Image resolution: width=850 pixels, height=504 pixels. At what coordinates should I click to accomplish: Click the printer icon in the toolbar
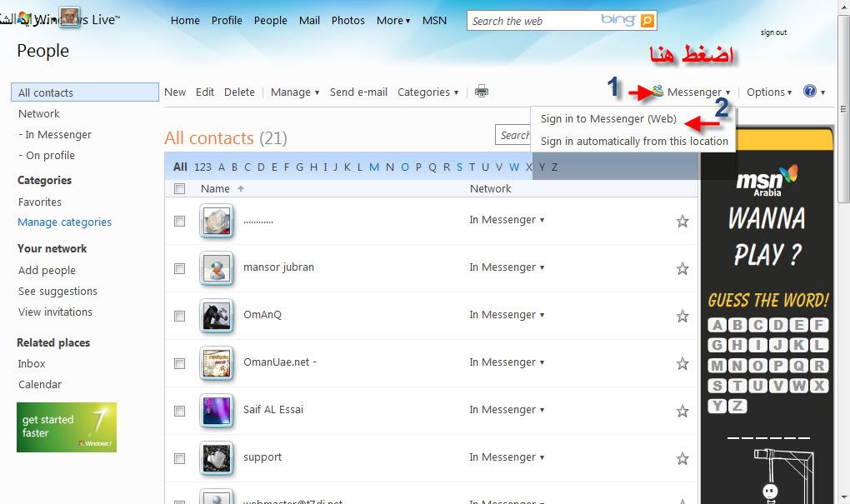click(x=482, y=91)
